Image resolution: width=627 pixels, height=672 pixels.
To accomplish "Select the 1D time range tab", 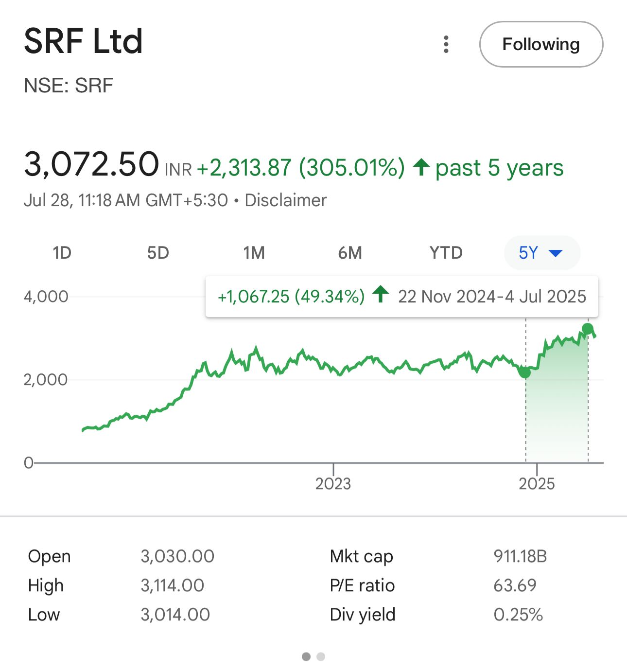I will (x=62, y=253).
